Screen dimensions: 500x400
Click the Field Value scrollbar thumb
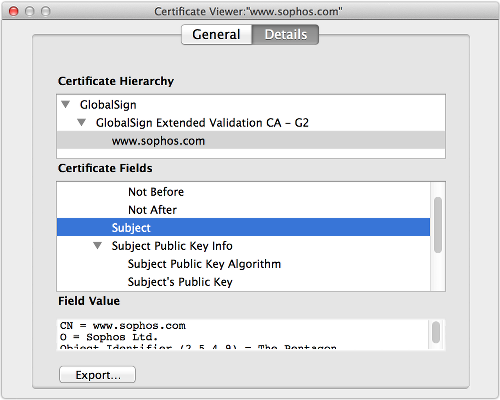click(436, 332)
